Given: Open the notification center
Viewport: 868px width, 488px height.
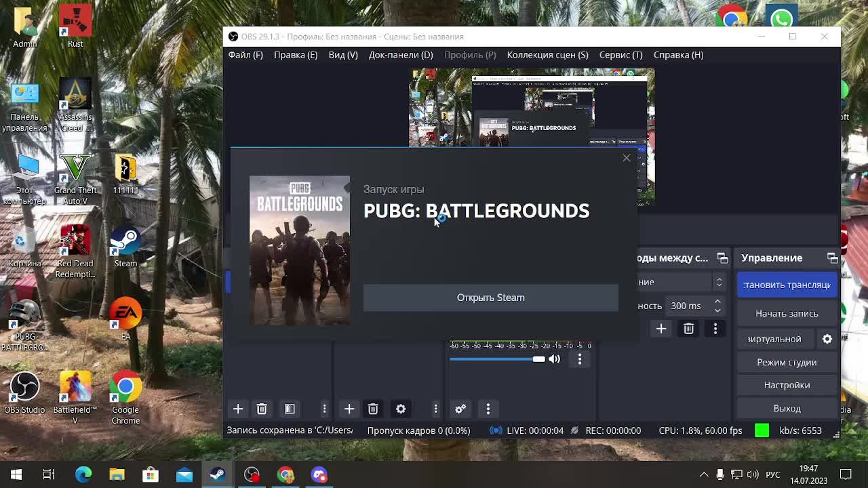Looking at the screenshot, I should (846, 474).
